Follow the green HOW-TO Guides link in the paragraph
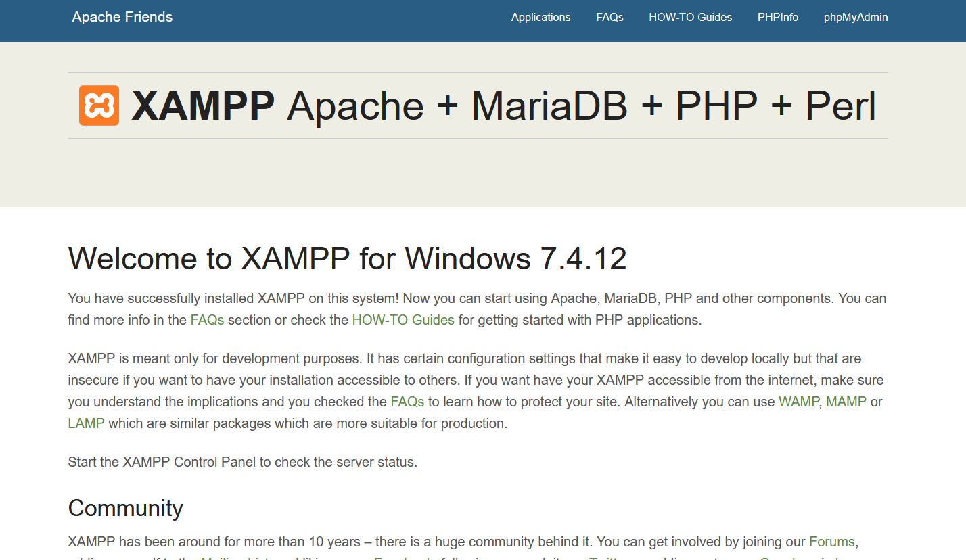The image size is (966, 560). coord(403,320)
